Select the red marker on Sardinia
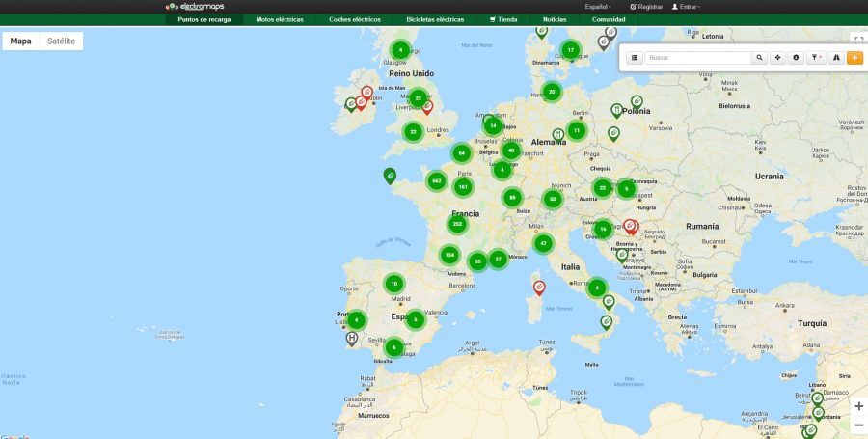Image resolution: width=868 pixels, height=439 pixels. [539, 288]
